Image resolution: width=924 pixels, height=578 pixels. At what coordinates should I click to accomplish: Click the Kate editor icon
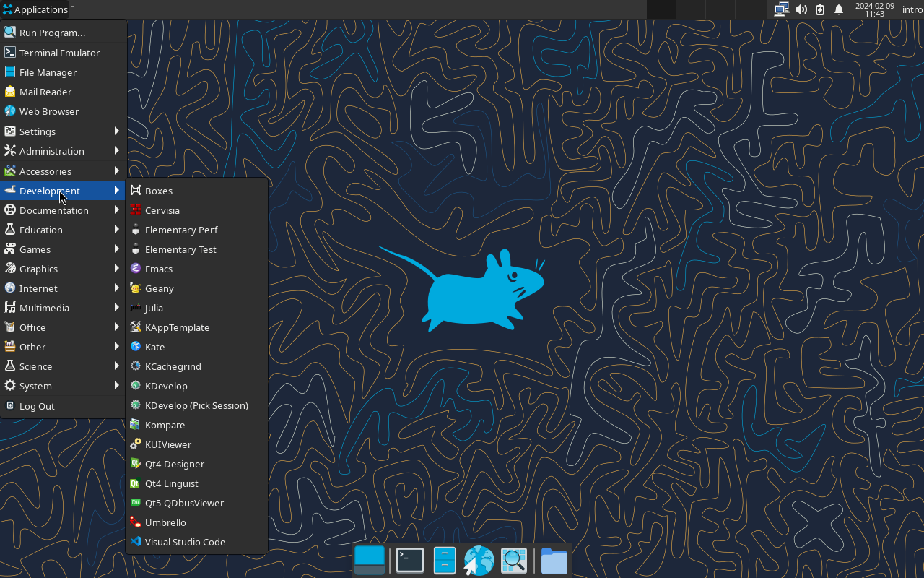[x=135, y=346]
